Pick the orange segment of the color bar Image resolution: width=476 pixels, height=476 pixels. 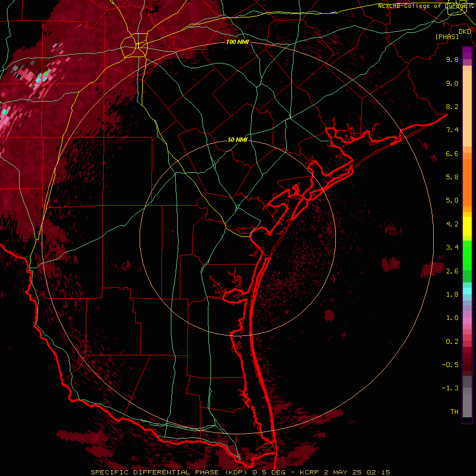[467, 182]
